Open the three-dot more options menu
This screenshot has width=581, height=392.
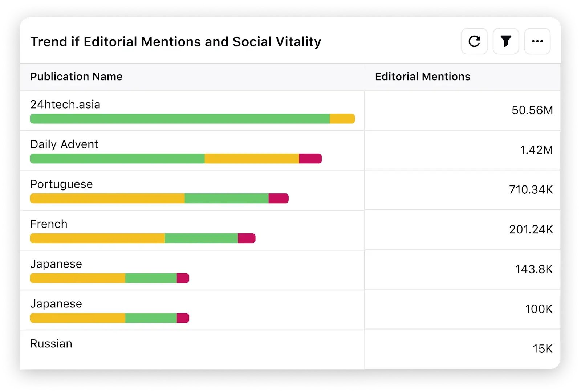(537, 41)
